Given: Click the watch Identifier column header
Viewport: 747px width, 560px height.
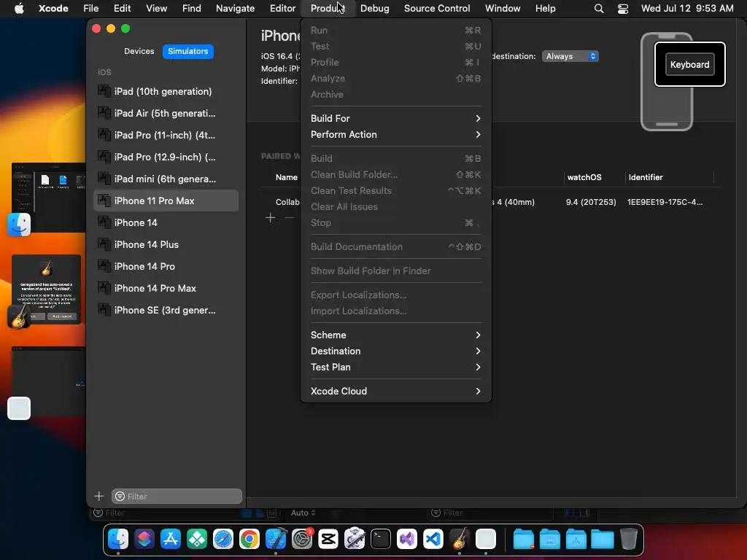Looking at the screenshot, I should [646, 177].
